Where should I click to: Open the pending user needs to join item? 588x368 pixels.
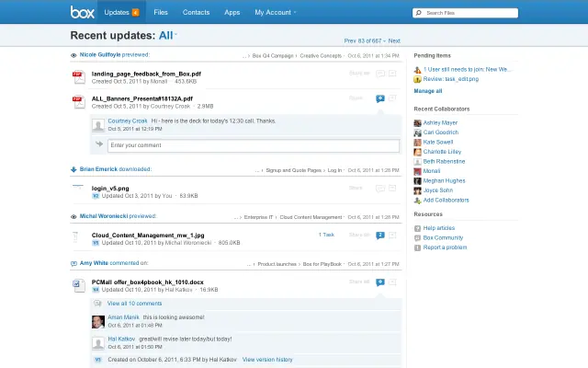click(x=467, y=70)
